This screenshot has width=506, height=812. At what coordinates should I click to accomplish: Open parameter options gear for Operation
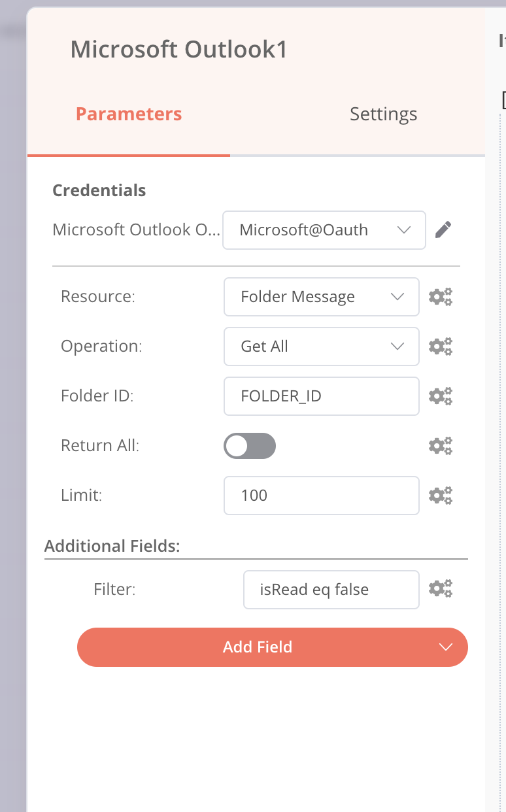(441, 347)
